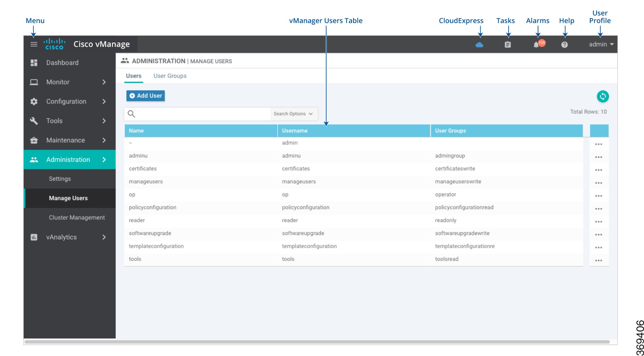Select Cluster Management in the sidebar
Image resolution: width=644 pixels, height=356 pixels.
tap(76, 218)
